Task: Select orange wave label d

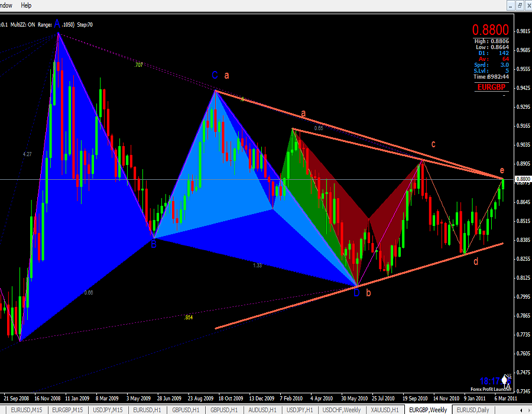Action: [x=476, y=261]
